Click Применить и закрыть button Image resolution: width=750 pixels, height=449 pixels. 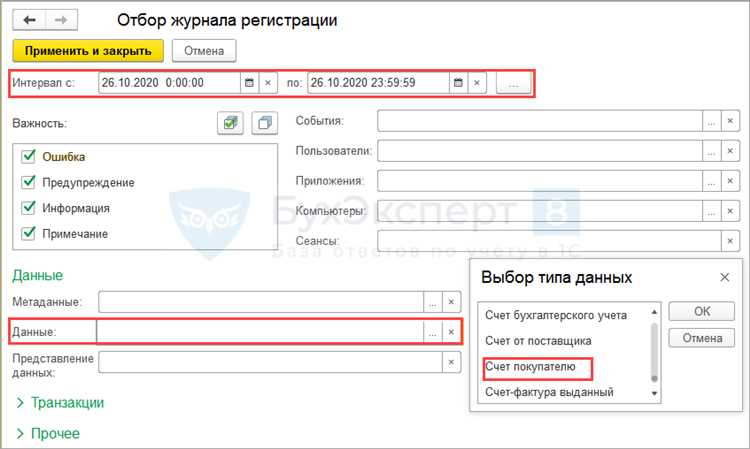88,51
